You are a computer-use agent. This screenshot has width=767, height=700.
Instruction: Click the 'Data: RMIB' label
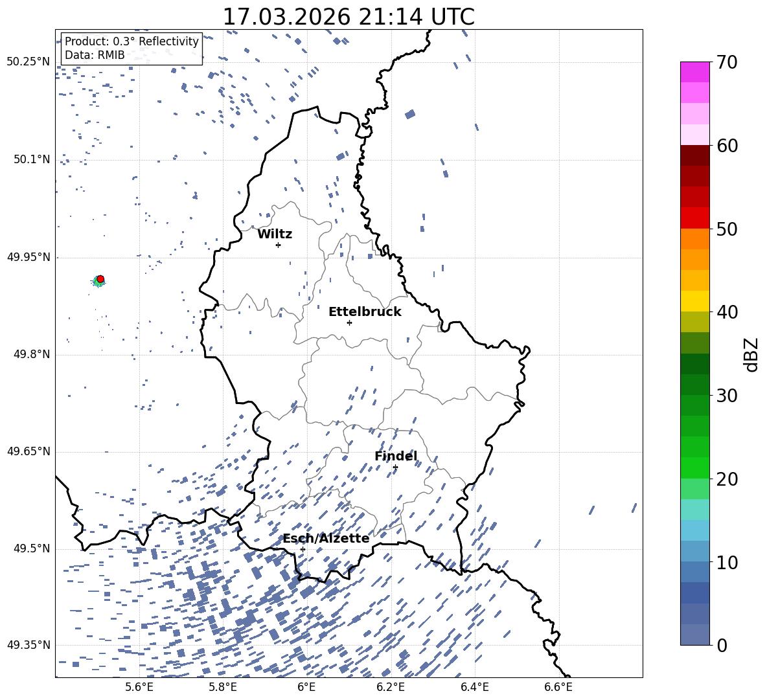tap(95, 55)
